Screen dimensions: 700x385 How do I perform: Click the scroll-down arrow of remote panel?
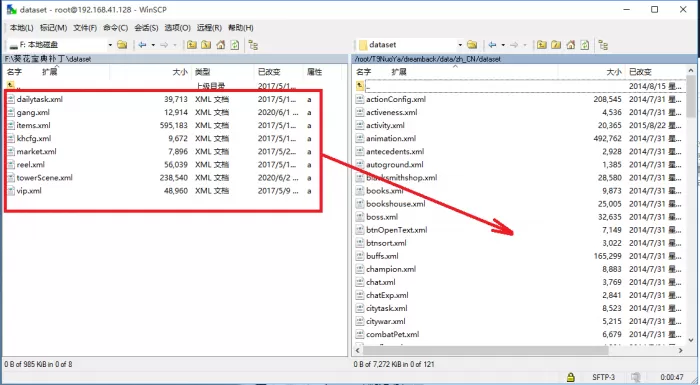(x=691, y=340)
